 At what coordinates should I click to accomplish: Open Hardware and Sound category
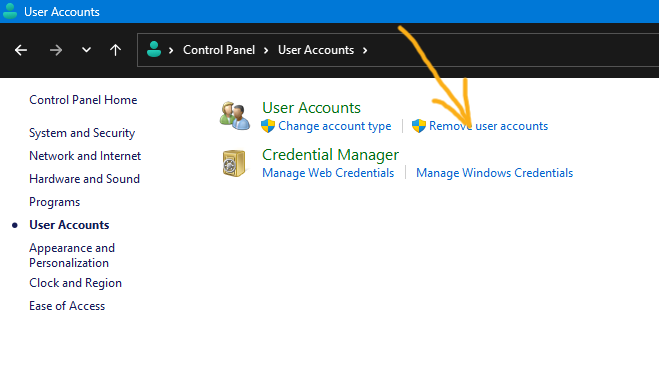pos(84,179)
